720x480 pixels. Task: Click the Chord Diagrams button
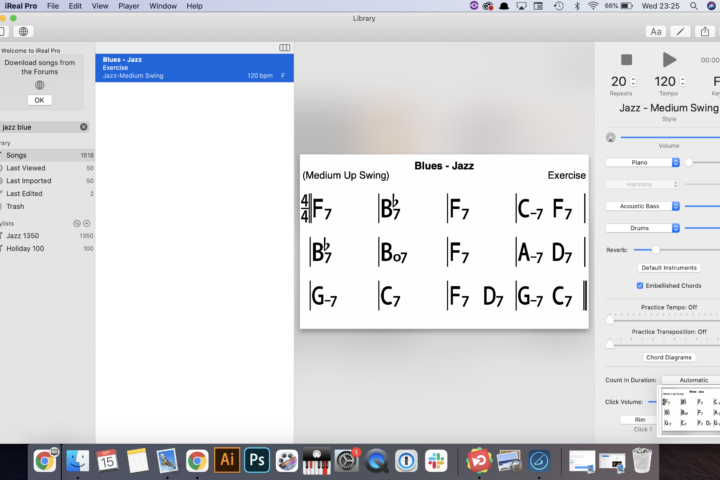[x=669, y=357]
